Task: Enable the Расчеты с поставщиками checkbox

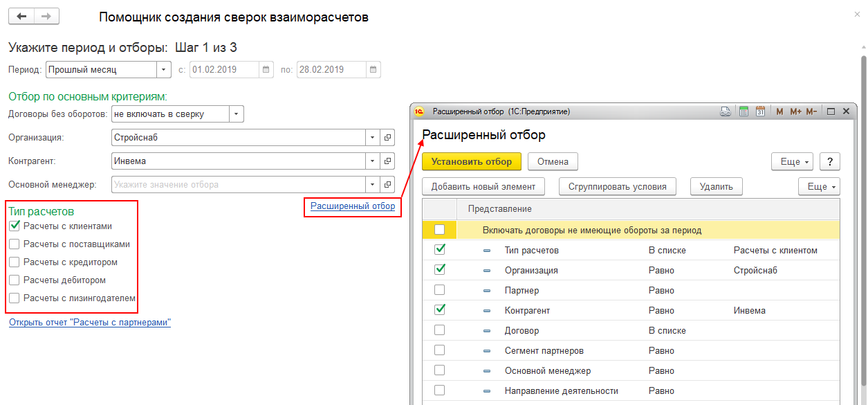Action: (x=15, y=244)
